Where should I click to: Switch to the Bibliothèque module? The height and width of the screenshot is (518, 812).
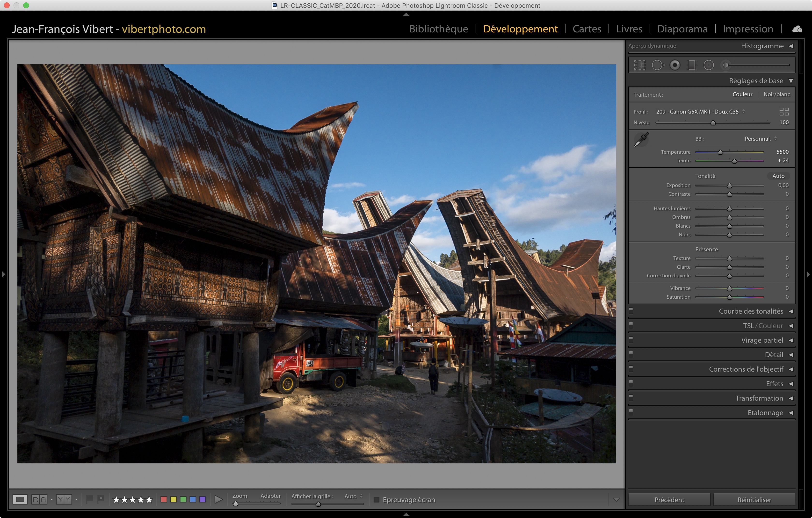click(438, 29)
